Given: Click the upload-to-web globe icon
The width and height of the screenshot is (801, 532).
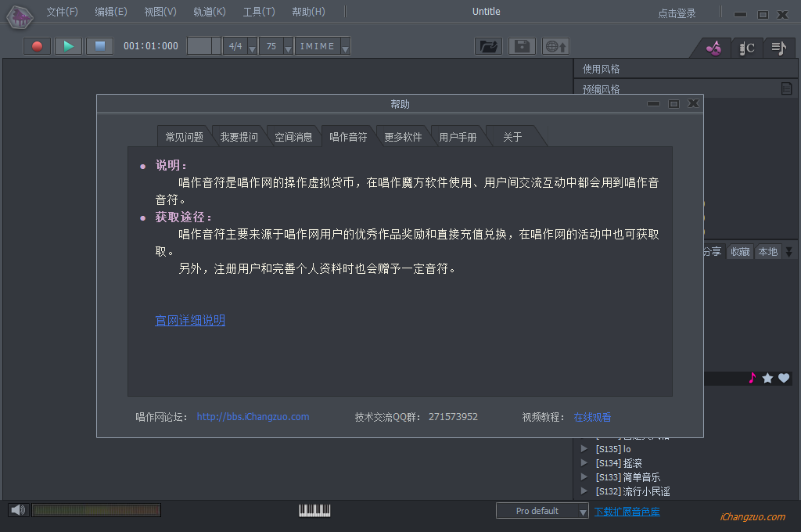Looking at the screenshot, I should click(555, 45).
